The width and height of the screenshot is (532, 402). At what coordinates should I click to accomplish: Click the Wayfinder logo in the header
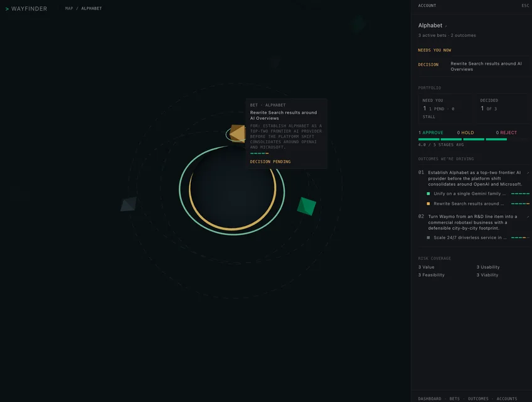pos(26,9)
